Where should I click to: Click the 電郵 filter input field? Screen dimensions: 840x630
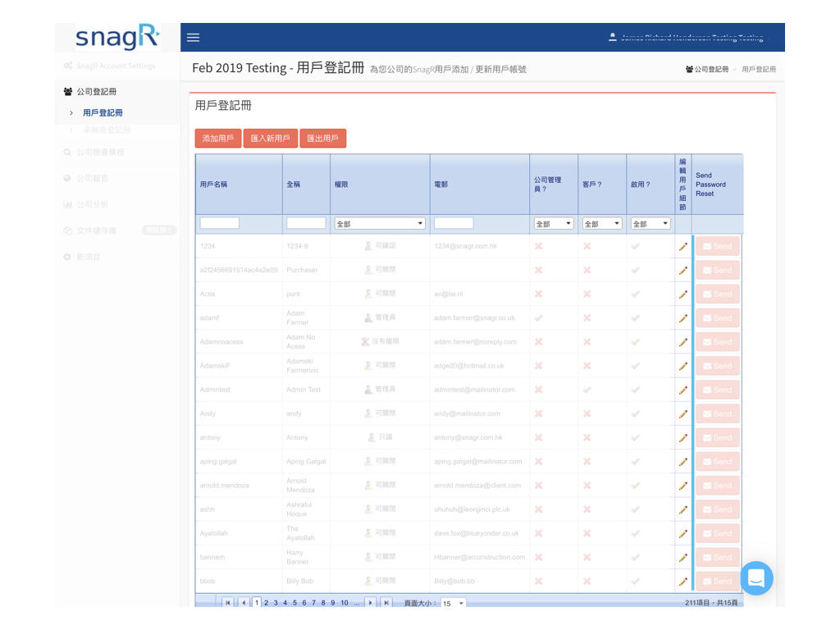tap(454, 223)
